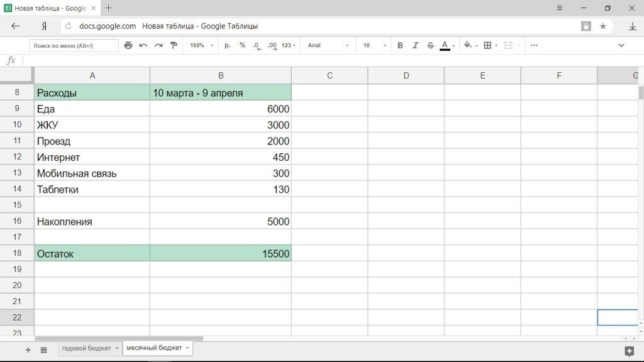The image size is (644, 362).
Task: Toggle strikethrough formatting
Action: (430, 45)
